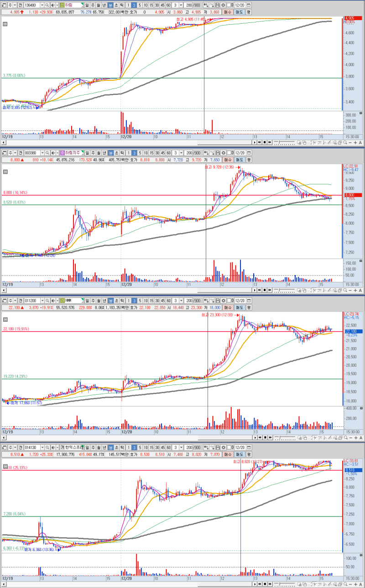The width and height of the screenshot is (365, 588).
Task: Open chart settings gear in HMM panel
Action: tap(223, 301)
